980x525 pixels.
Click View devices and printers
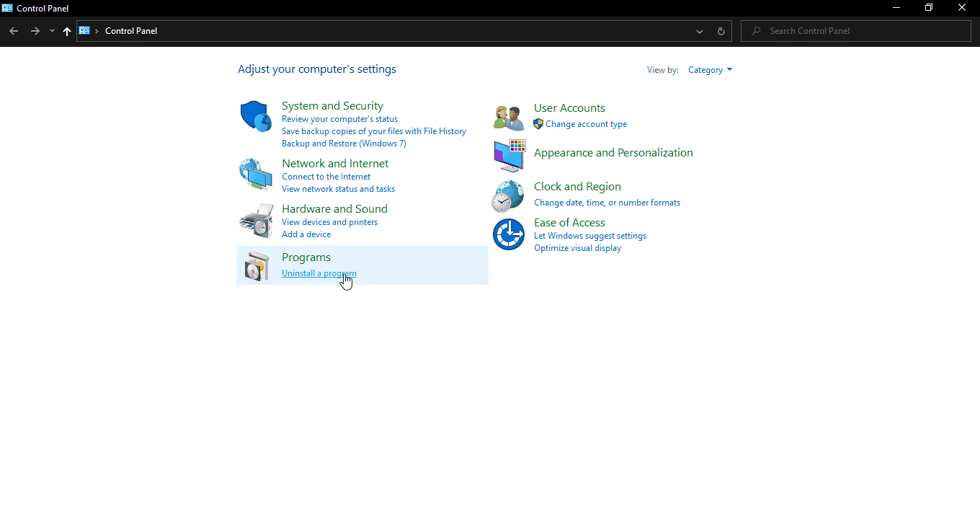pyautogui.click(x=329, y=222)
